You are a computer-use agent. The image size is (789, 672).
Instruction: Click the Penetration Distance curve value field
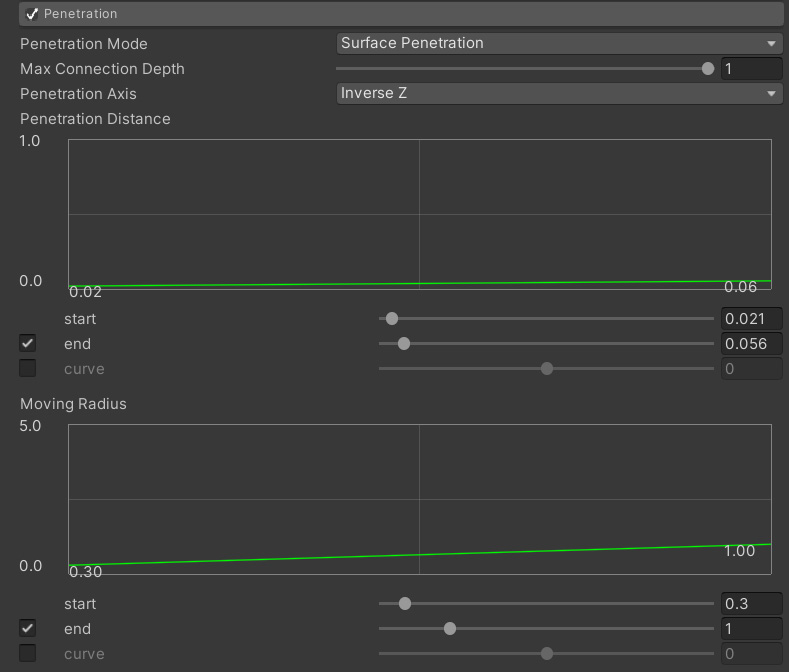tap(751, 368)
